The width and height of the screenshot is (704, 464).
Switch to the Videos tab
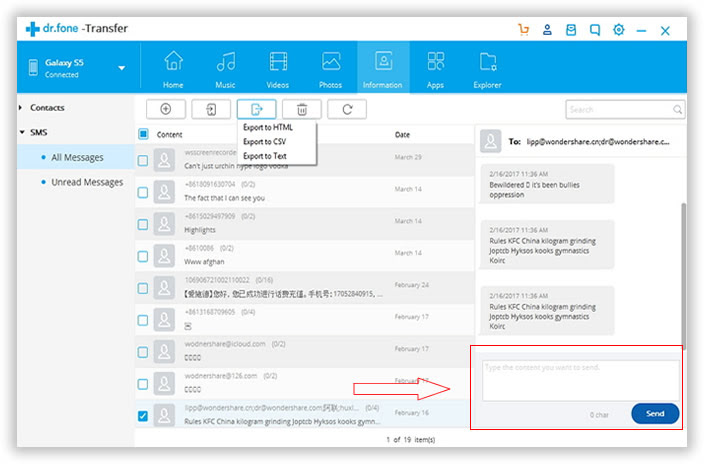[x=278, y=69]
